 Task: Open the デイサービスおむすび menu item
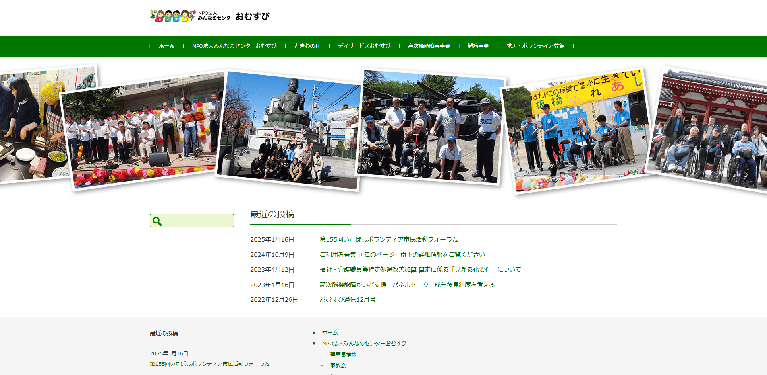(364, 46)
